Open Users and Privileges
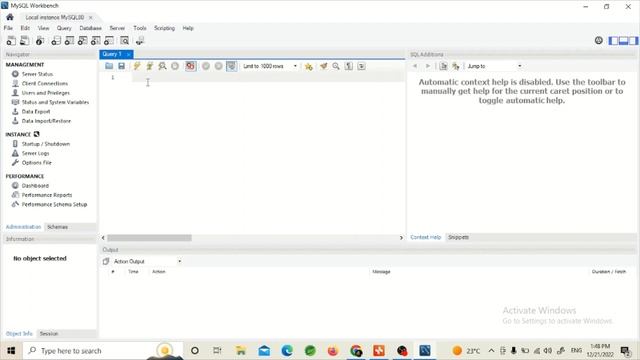The height and width of the screenshot is (360, 640). tap(46, 93)
